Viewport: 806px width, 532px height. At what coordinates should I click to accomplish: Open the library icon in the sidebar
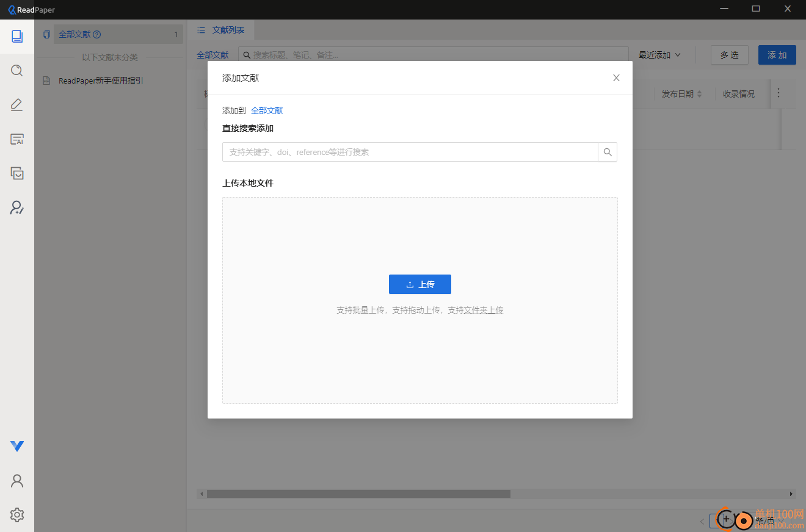[17, 37]
